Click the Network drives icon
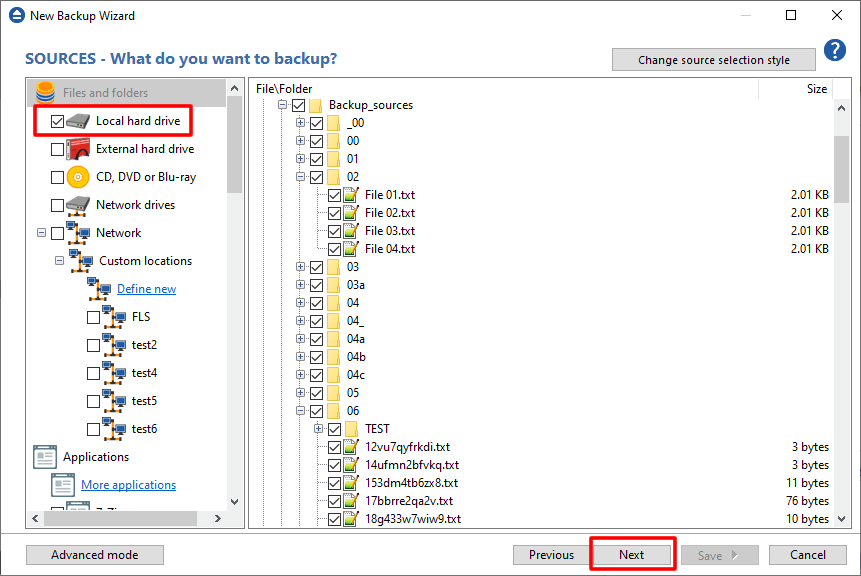Image resolution: width=861 pixels, height=576 pixels. [x=77, y=204]
